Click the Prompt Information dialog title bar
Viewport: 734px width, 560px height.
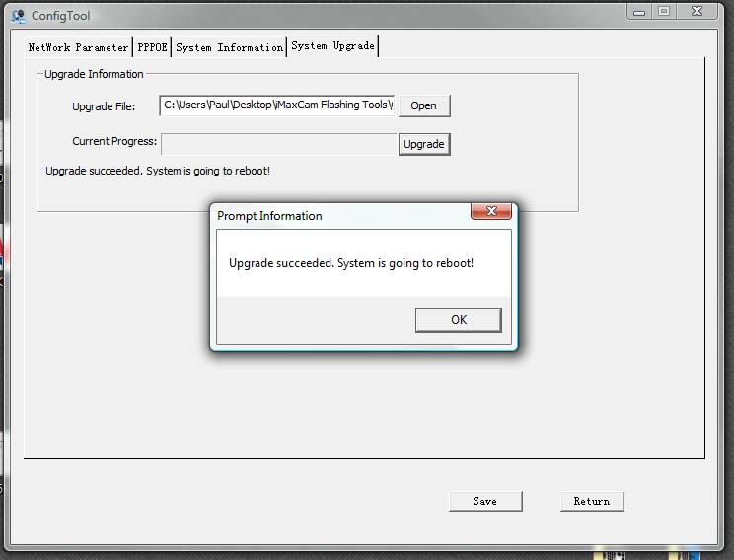point(335,216)
